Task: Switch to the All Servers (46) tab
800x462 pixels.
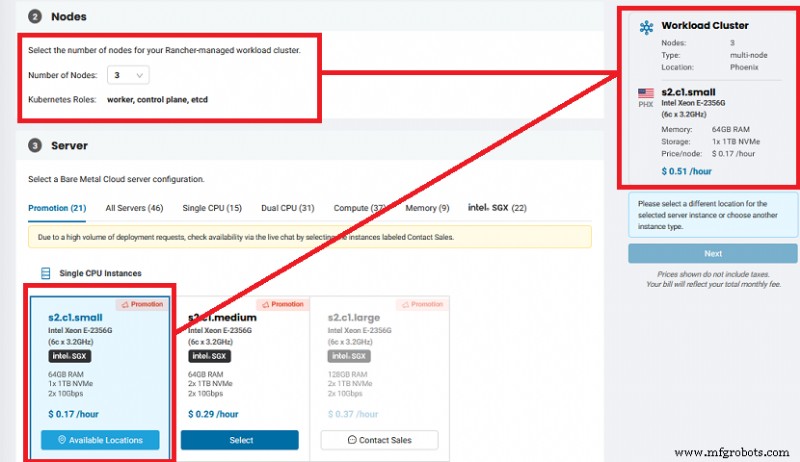Action: [x=134, y=208]
